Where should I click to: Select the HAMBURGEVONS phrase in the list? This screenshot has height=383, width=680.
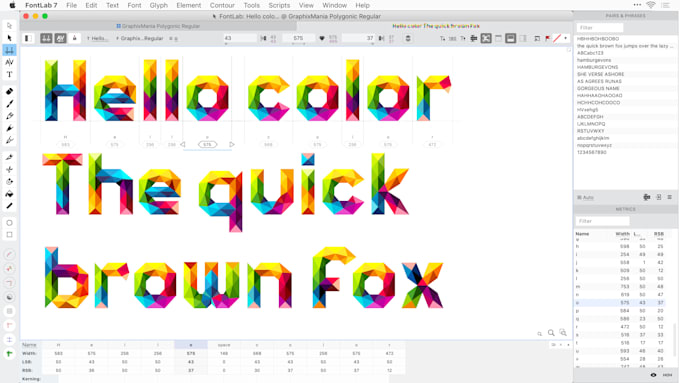point(598,67)
